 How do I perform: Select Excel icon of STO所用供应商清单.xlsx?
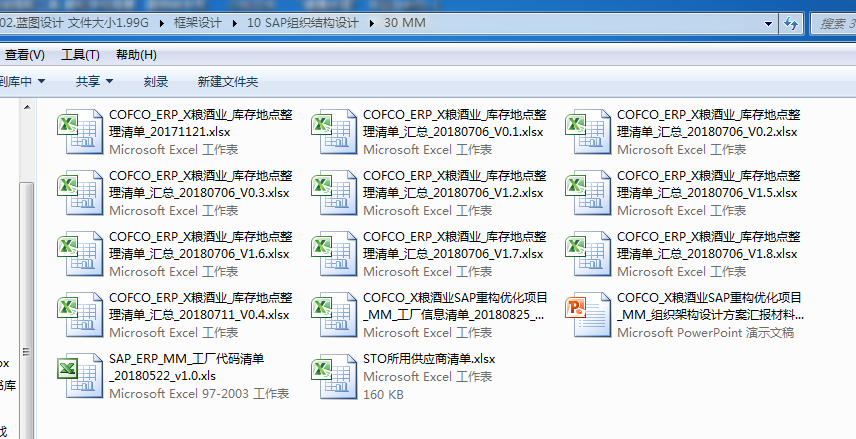point(334,376)
